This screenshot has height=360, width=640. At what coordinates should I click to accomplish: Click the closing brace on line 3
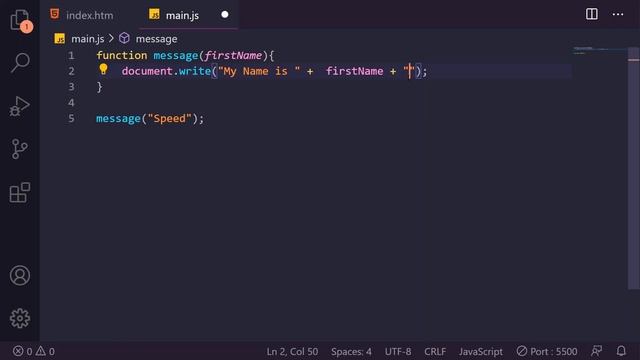[99, 87]
